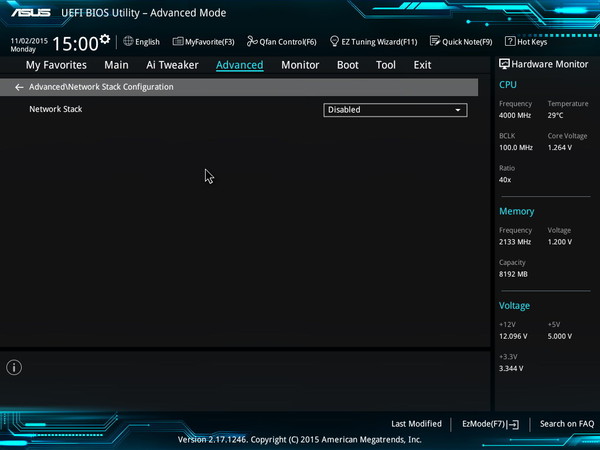Select the Advanced tab

click(x=240, y=65)
